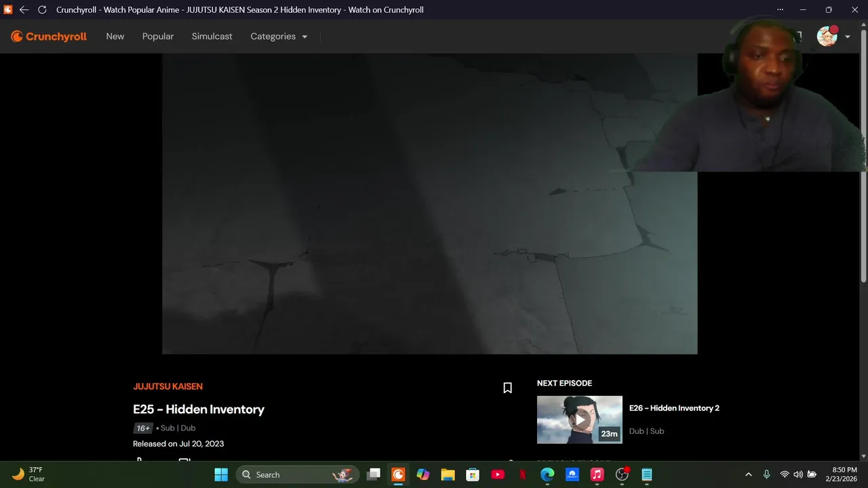Open the user profile avatar
Image resolution: width=868 pixels, height=488 pixels.
[827, 37]
